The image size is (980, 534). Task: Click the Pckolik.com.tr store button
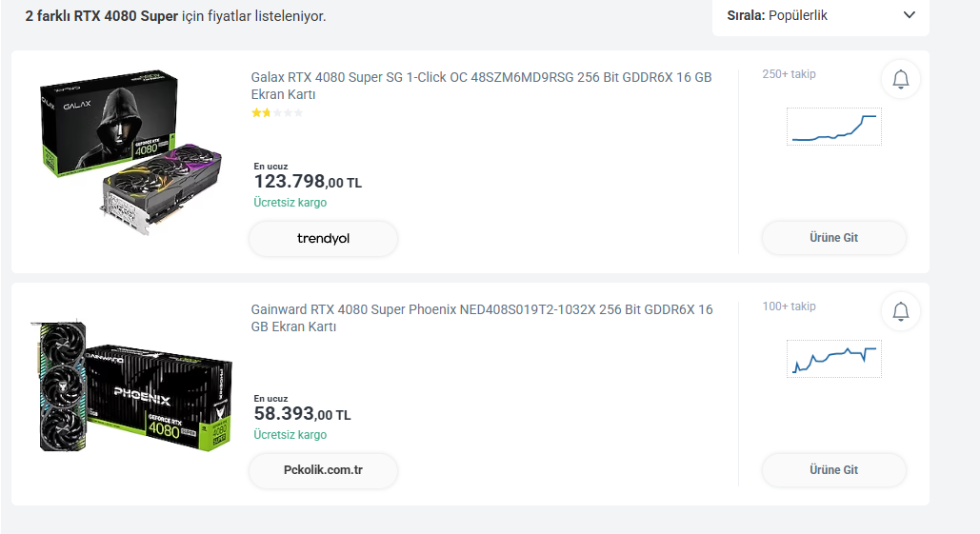[323, 470]
